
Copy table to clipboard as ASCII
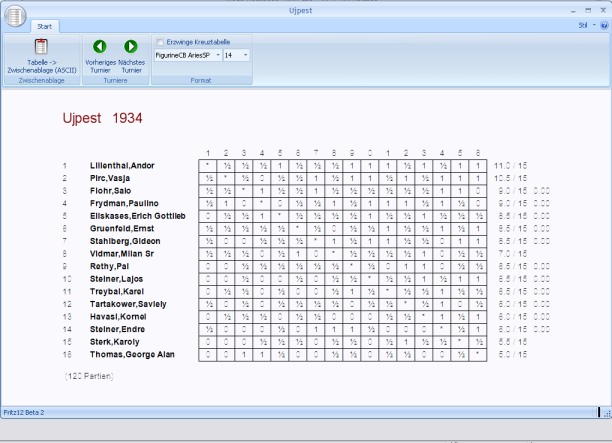(41, 57)
